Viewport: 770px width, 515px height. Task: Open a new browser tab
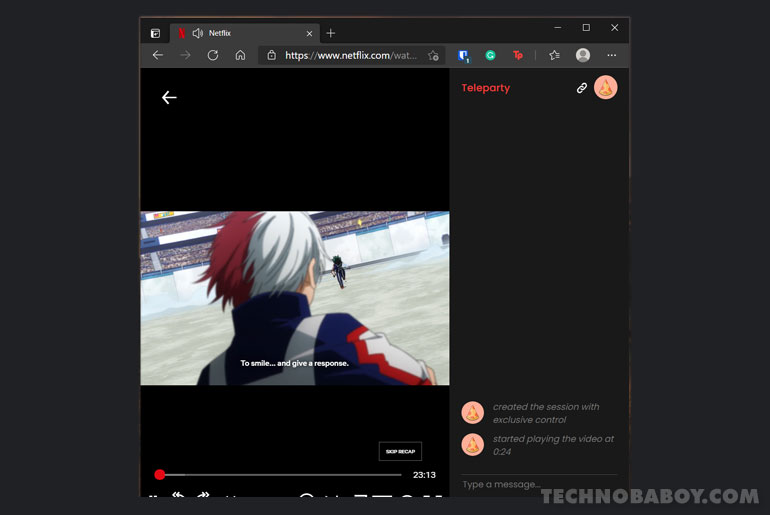click(x=330, y=33)
